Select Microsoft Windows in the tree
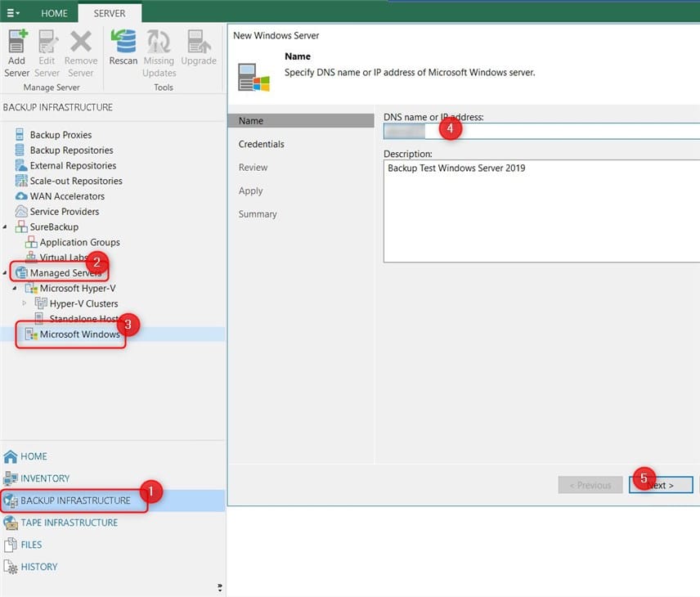This screenshot has height=597, width=700. [x=79, y=334]
